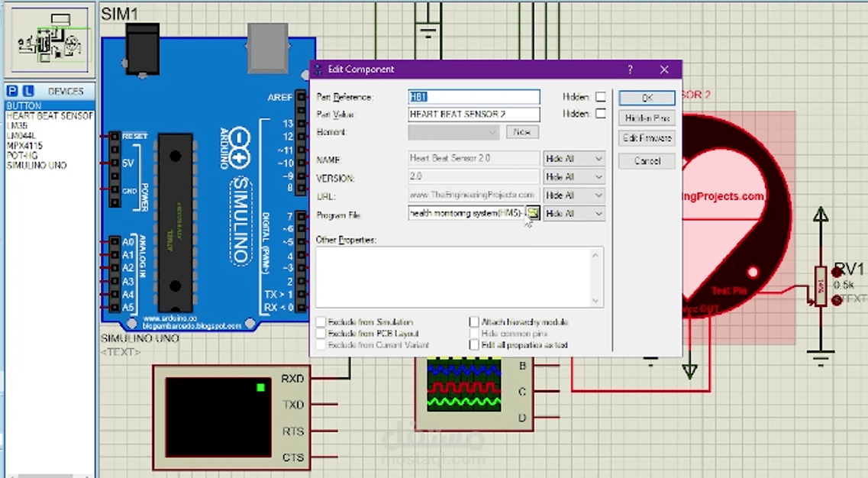
Task: Click the TXD pin of virtual terminal
Action: 293,405
